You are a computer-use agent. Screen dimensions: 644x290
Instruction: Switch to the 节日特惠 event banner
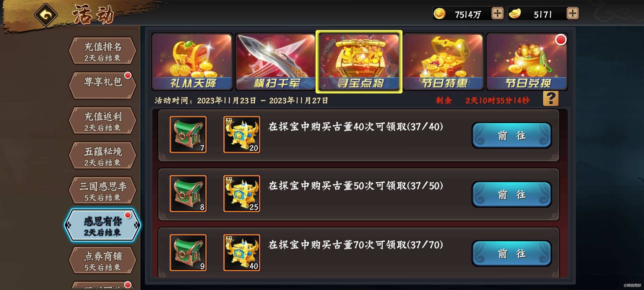pos(443,62)
